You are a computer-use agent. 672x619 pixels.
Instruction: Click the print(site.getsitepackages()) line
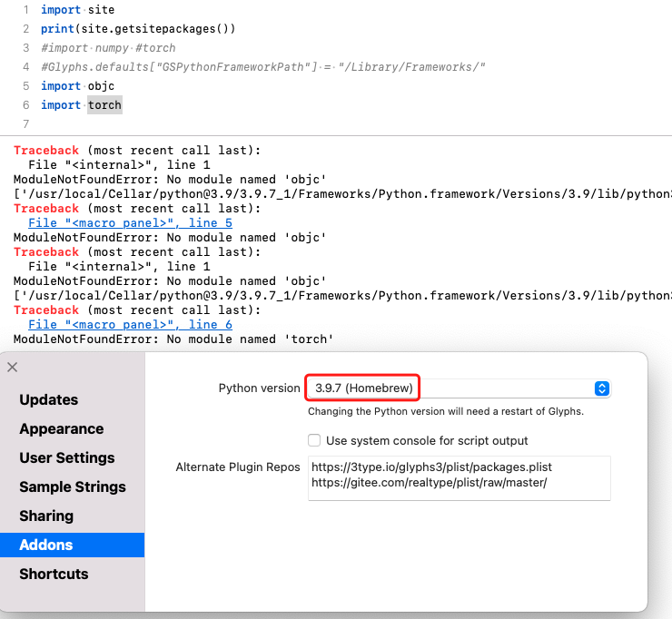pos(138,29)
